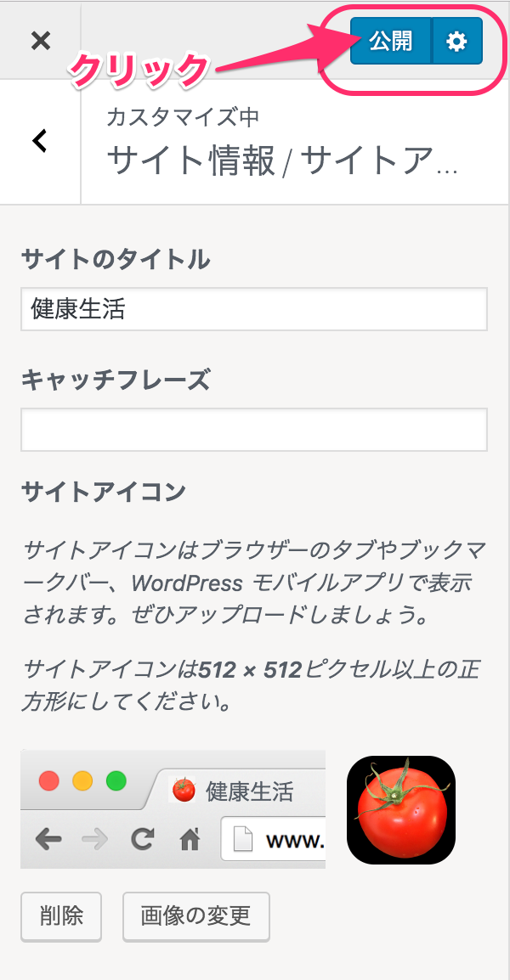The image size is (510, 980).
Task: Click the reload icon in browser preview
Action: point(142,840)
